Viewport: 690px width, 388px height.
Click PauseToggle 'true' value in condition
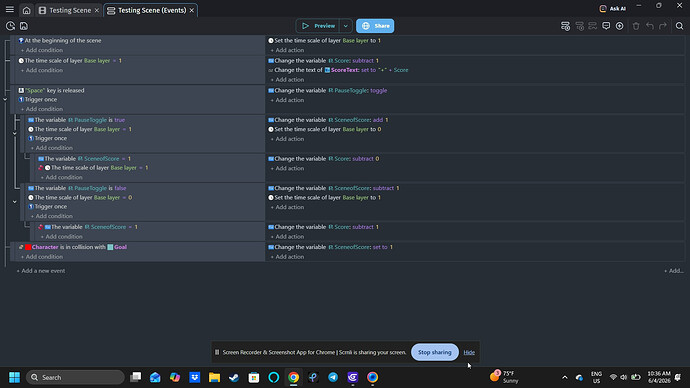click(x=120, y=120)
